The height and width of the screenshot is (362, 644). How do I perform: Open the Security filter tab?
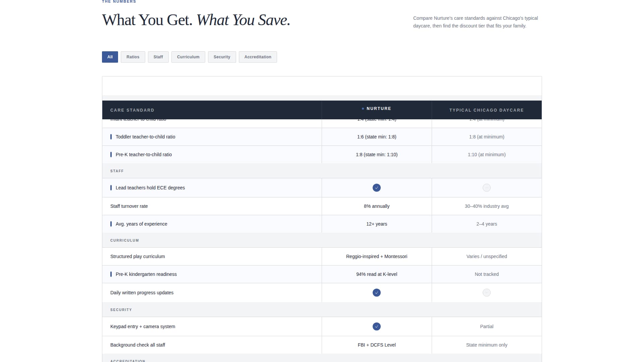click(x=222, y=57)
